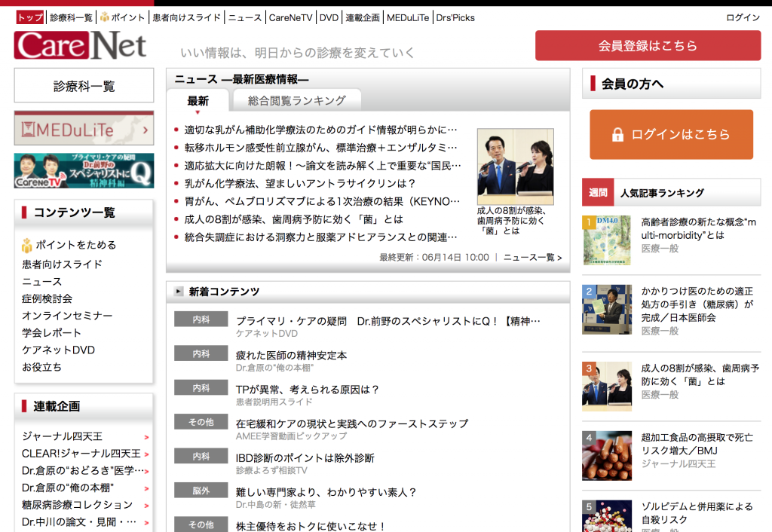
Task: Open ranking 1 thumbnail DM4.0
Action: click(x=607, y=240)
